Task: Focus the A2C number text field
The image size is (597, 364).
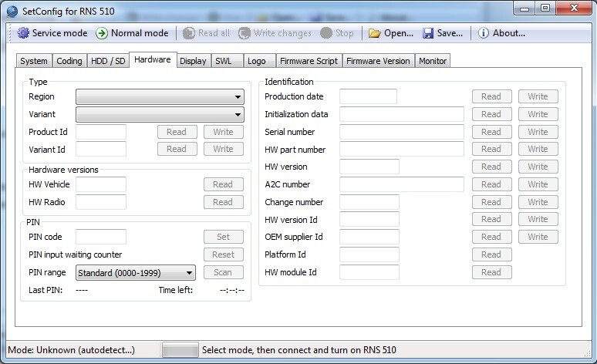Action: pyautogui.click(x=402, y=184)
